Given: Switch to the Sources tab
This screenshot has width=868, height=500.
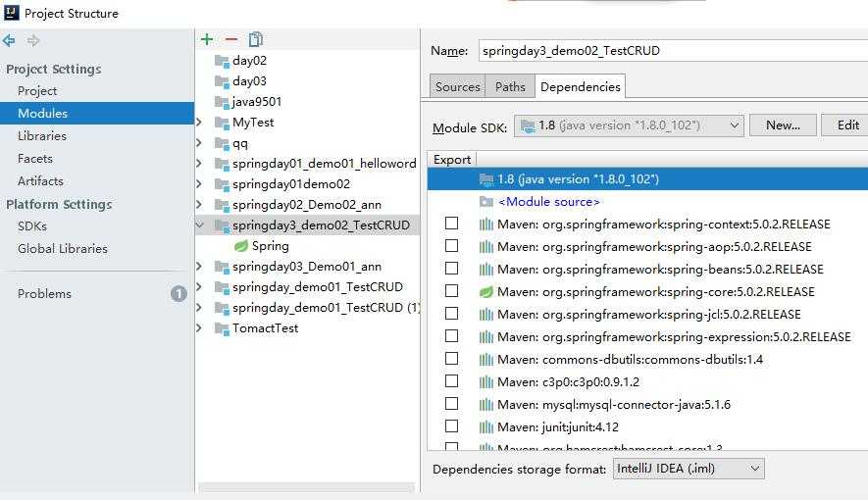Looking at the screenshot, I should tap(457, 87).
